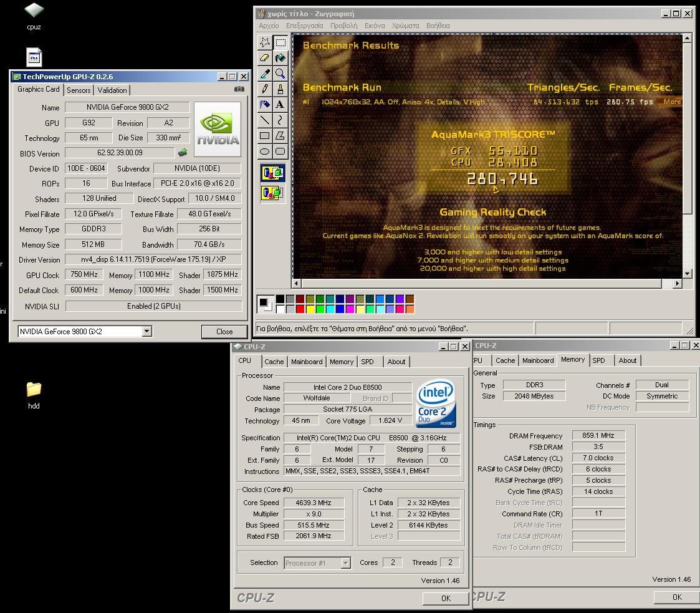Open the Βοήθεια menu in Paint
Screen dimensions: 700x613
(438, 26)
